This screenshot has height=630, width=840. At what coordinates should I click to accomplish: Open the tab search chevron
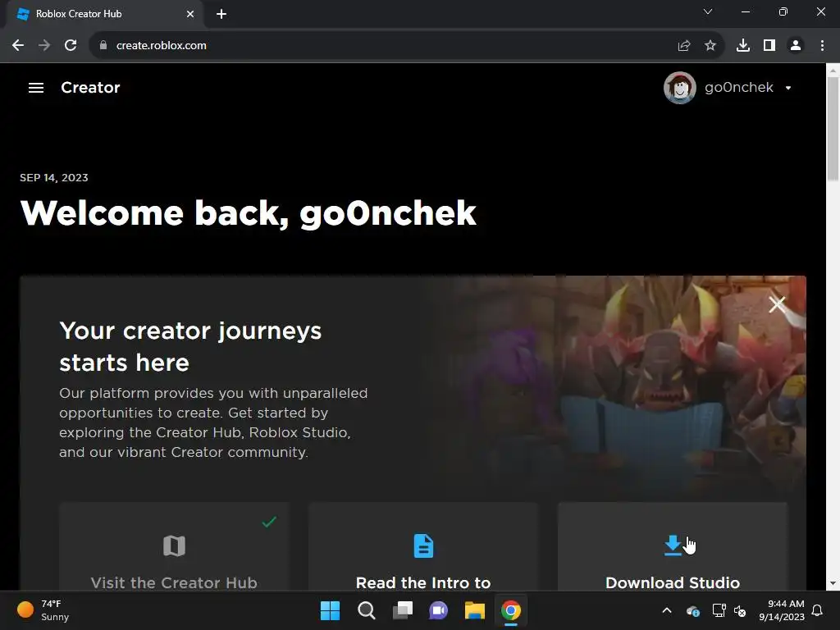pos(708,11)
